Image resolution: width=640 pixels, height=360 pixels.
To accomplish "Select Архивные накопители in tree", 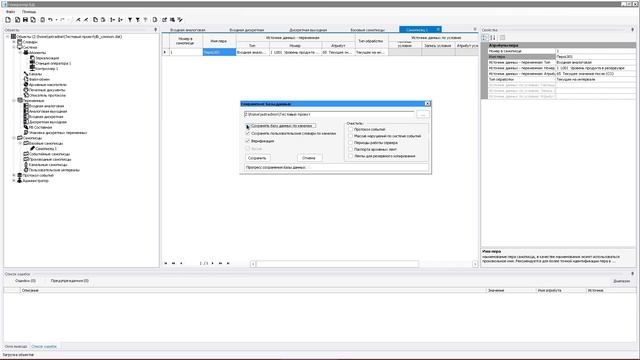I will pos(47,84).
